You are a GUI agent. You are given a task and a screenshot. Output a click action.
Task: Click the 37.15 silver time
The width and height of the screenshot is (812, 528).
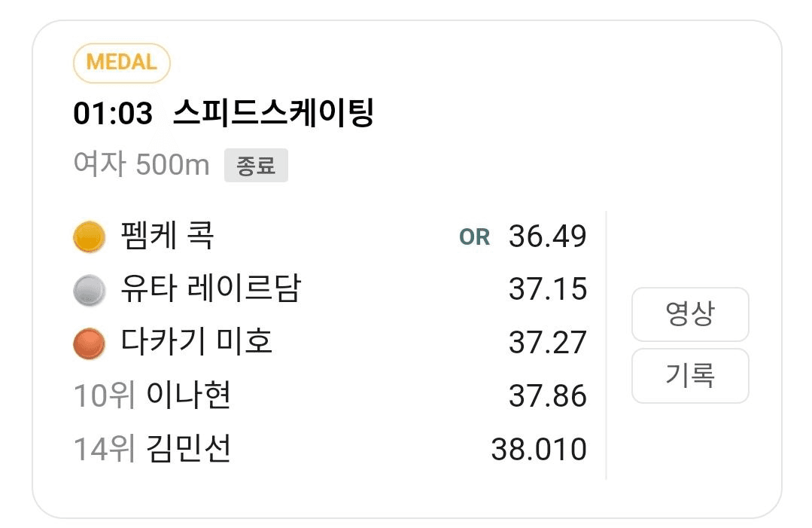547,289
